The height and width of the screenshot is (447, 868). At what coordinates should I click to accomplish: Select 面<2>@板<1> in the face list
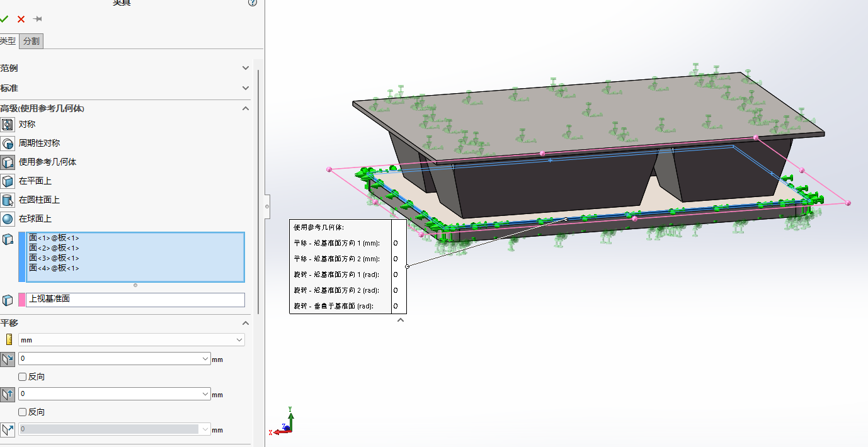[x=54, y=248]
